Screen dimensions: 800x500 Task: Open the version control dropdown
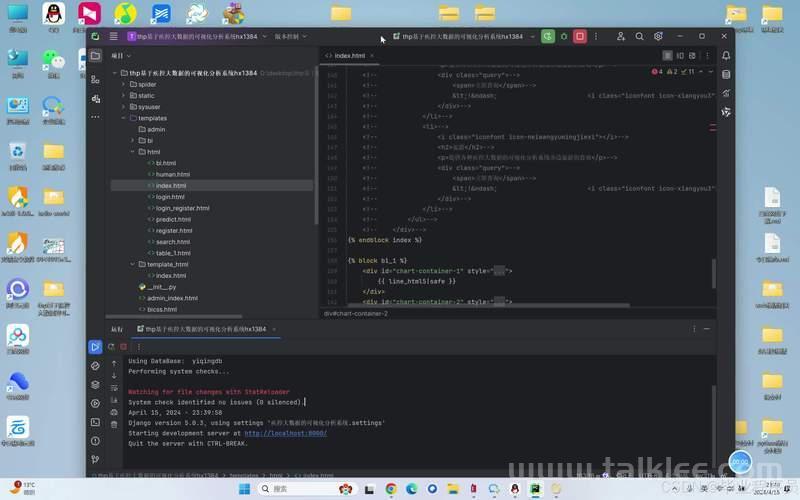coord(291,36)
